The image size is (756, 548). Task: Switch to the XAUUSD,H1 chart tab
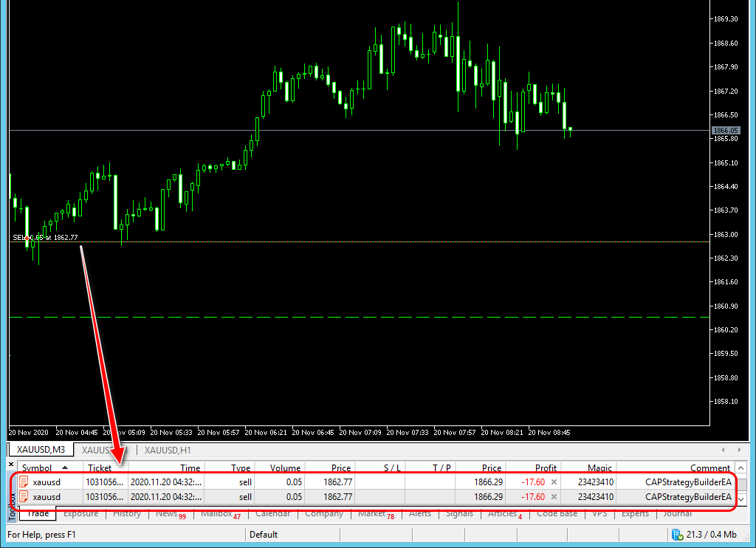168,450
